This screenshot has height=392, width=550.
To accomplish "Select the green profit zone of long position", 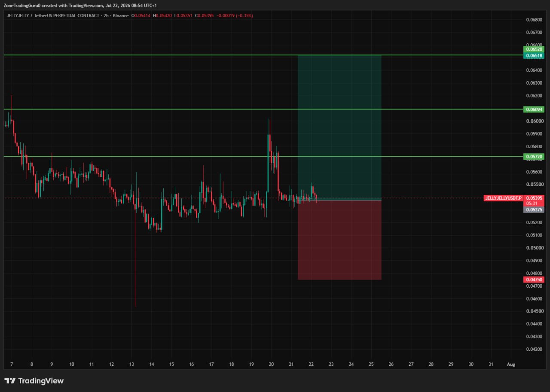I will (339, 128).
